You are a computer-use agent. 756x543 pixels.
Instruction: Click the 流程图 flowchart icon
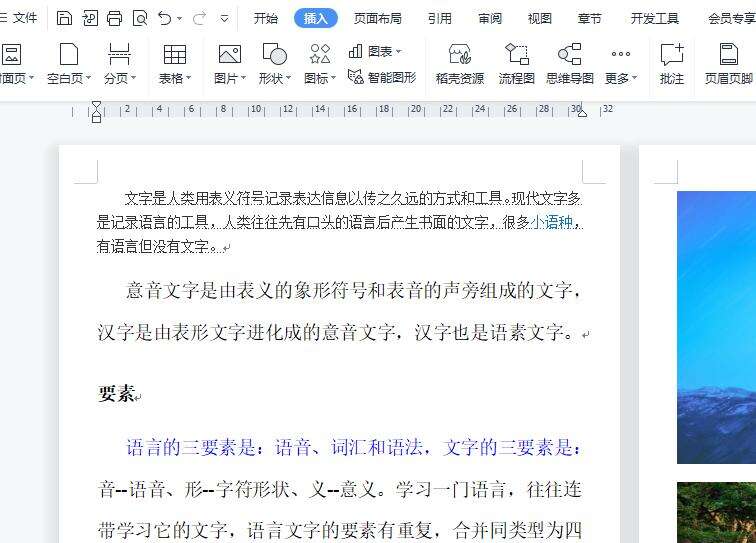click(517, 54)
